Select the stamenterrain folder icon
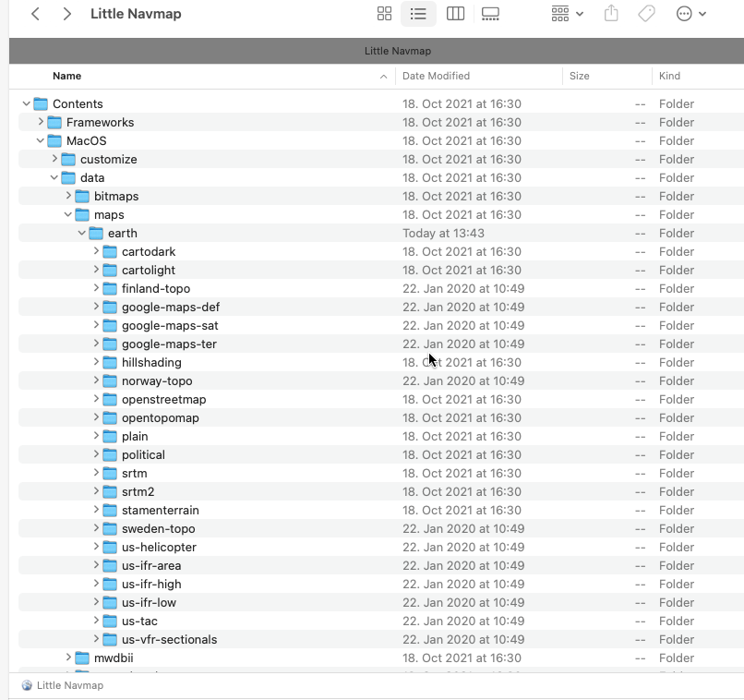 tap(110, 511)
